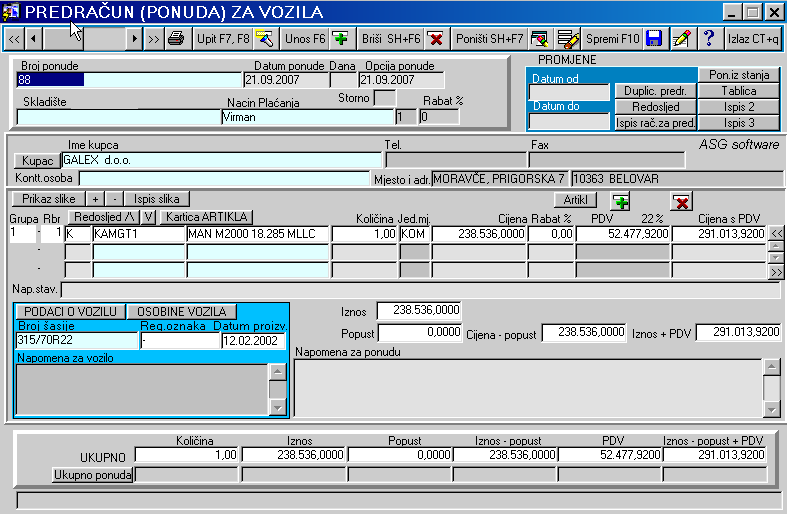Click Unos F6 button

point(305,39)
